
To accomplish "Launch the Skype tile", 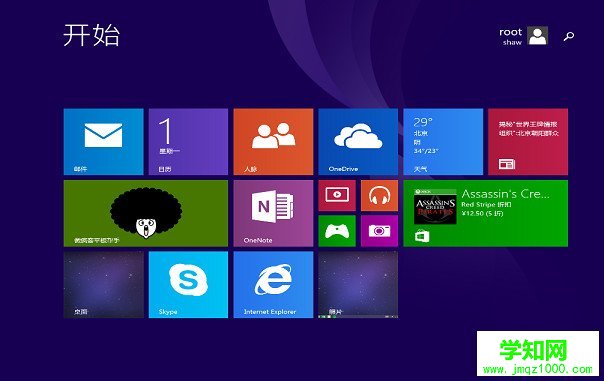I will (x=188, y=285).
